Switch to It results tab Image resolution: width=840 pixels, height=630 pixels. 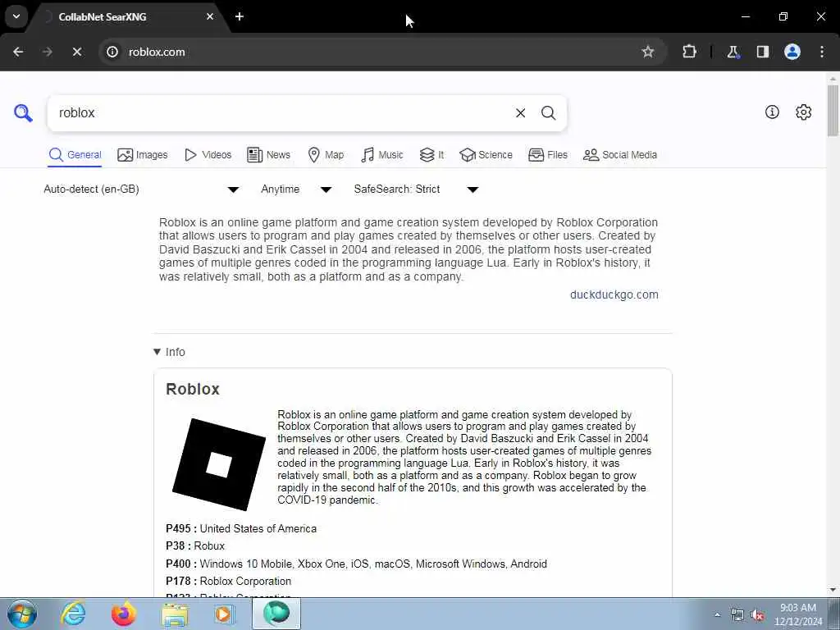click(431, 155)
